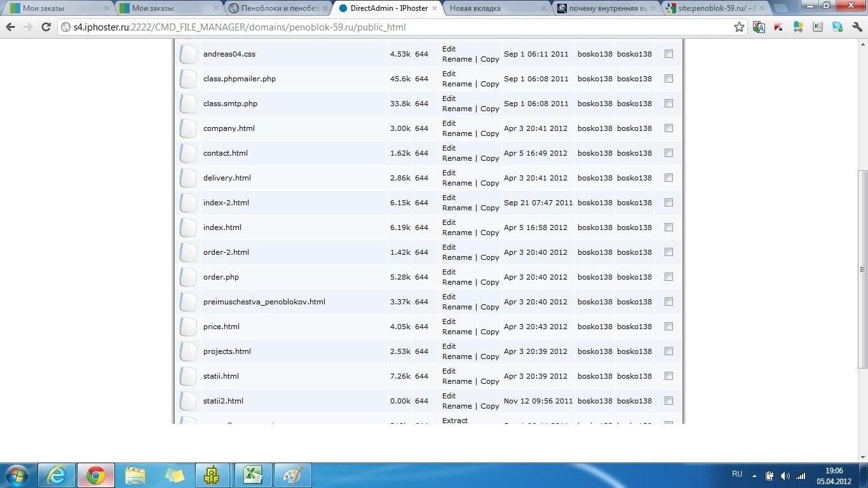Edit the andreas04.css file

tap(449, 49)
